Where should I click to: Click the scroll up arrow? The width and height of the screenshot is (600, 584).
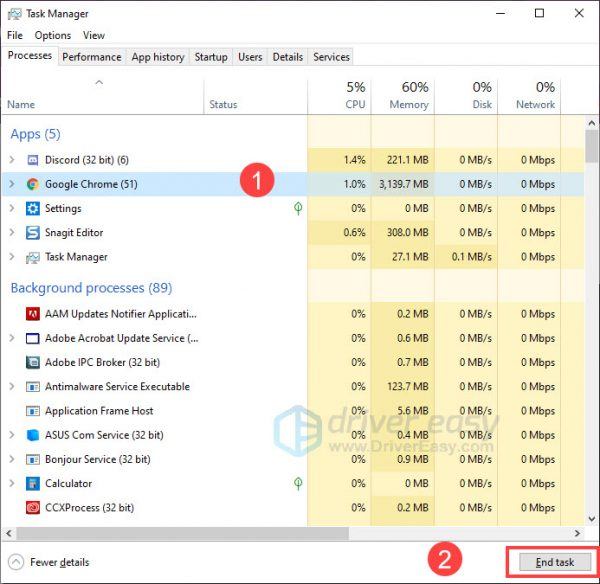592,123
